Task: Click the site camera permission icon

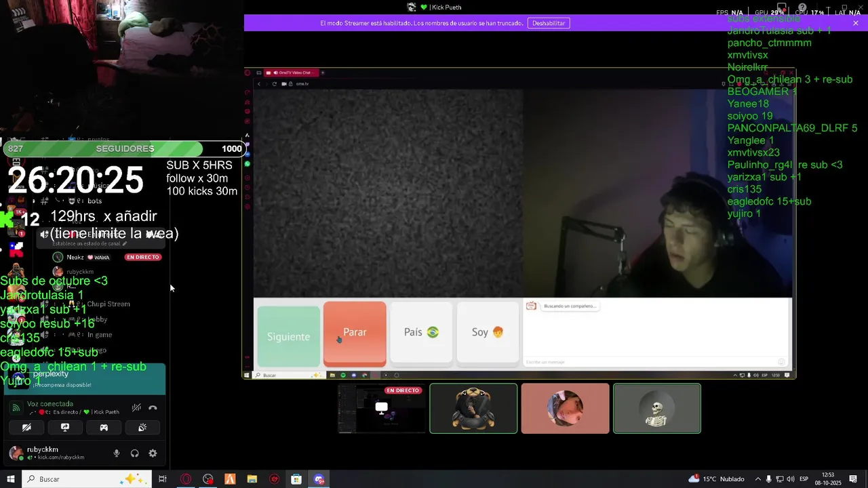Action: pyautogui.click(x=283, y=83)
